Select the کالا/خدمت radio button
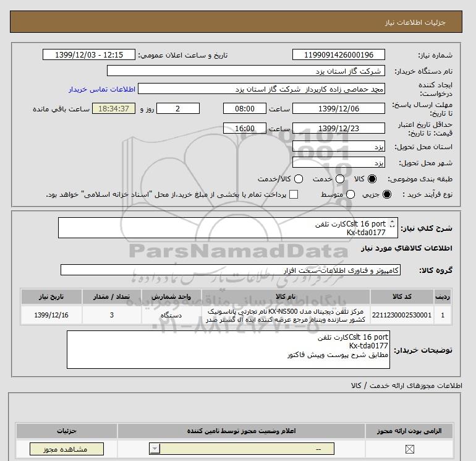The width and height of the screenshot is (476, 461). coord(299,179)
